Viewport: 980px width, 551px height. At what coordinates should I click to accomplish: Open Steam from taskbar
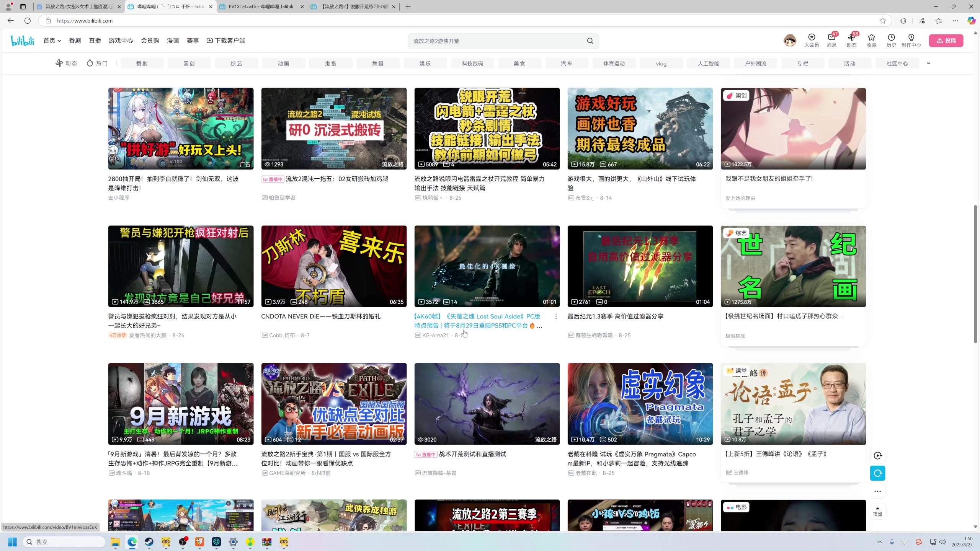click(149, 542)
